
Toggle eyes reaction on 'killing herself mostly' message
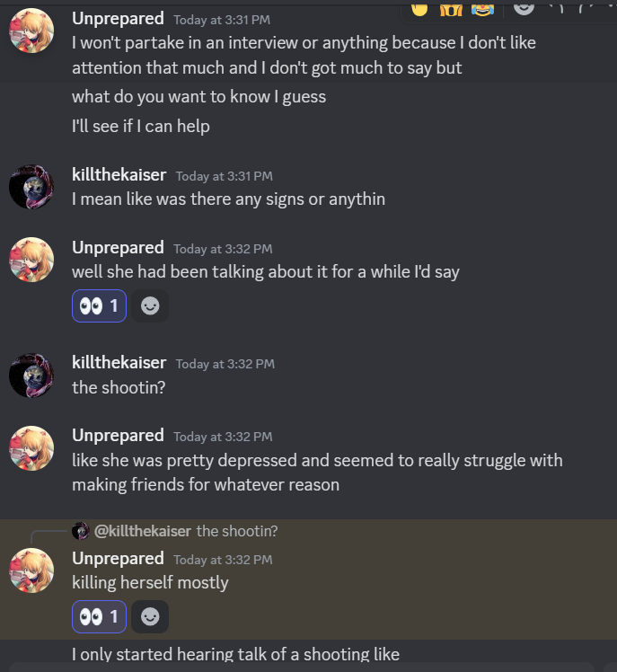pyautogui.click(x=99, y=616)
